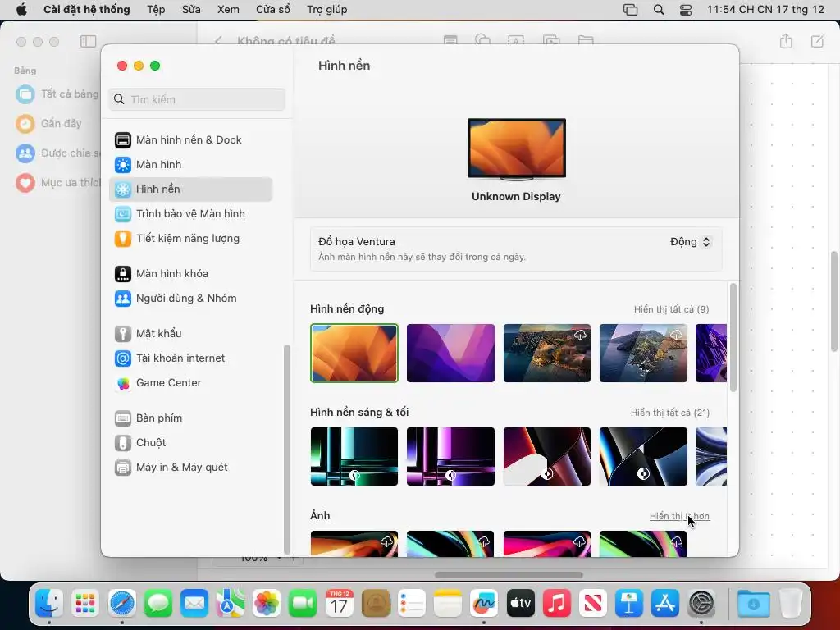Viewport: 840px width, 630px height.
Task: Open Music from the Dock
Action: (557, 603)
